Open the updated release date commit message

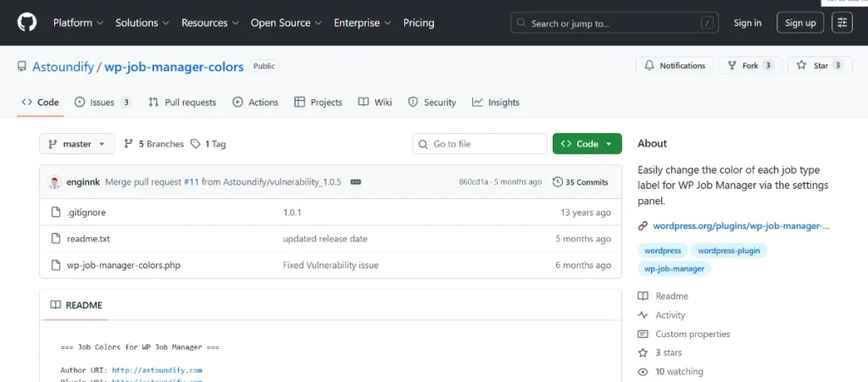pos(325,239)
